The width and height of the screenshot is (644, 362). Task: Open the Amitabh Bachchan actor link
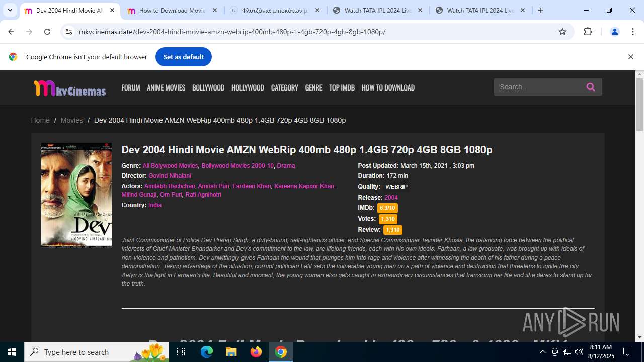170,186
